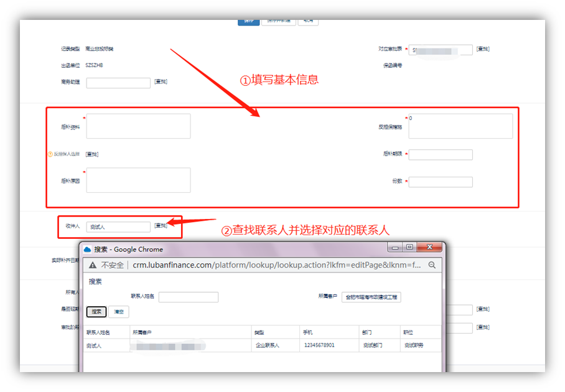Open 查找 lookup next to 商务助理 field
The width and height of the screenshot is (565, 392).
(161, 82)
